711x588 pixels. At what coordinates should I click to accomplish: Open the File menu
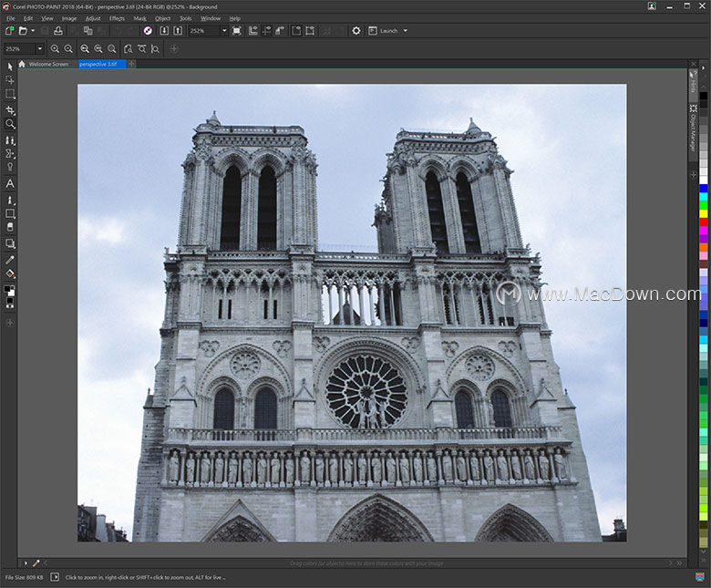(10, 18)
